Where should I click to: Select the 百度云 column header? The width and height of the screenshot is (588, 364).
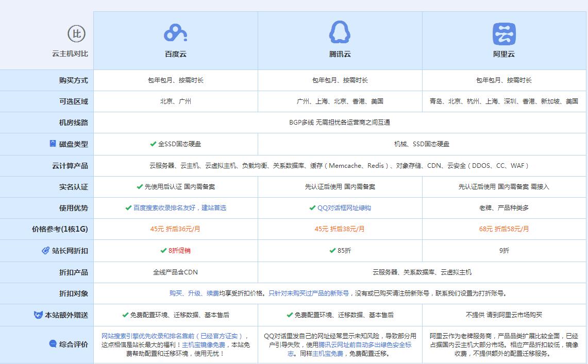coord(175,53)
